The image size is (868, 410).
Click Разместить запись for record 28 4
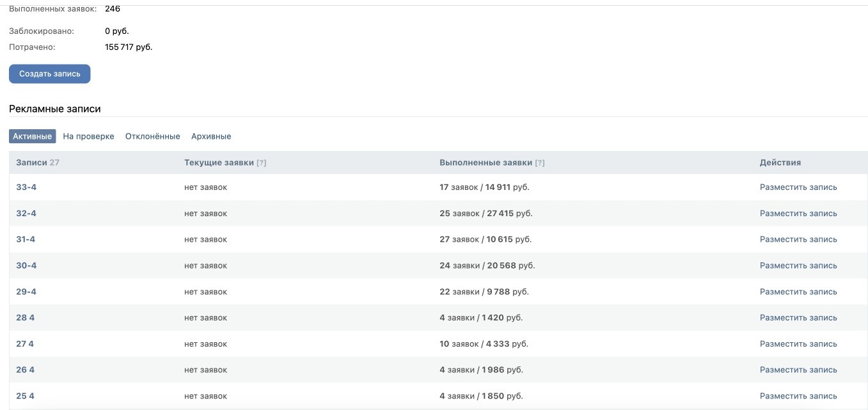798,318
